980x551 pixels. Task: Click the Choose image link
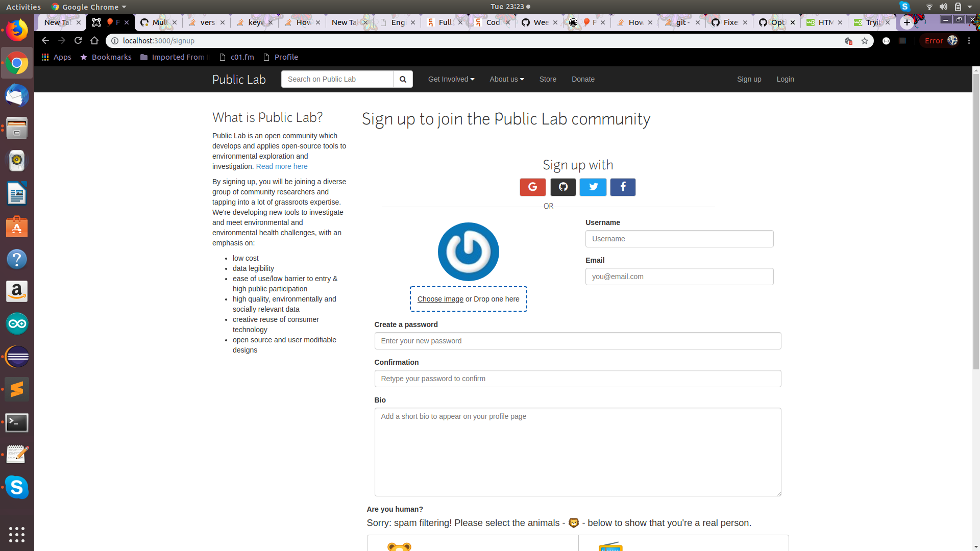point(440,299)
